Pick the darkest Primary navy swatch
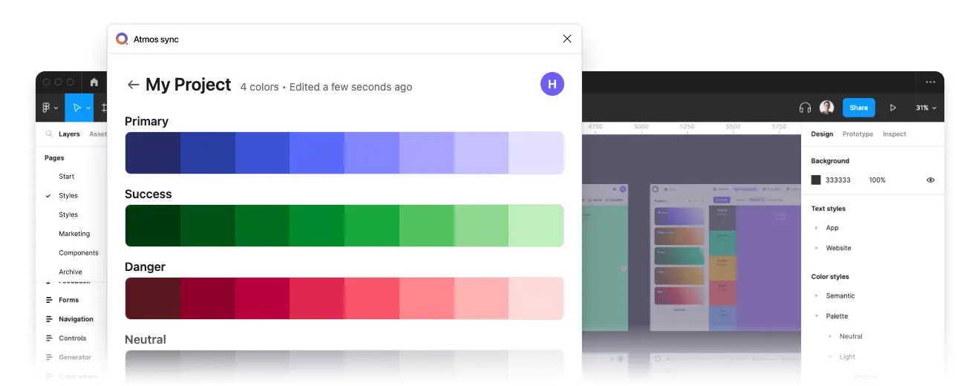 click(x=153, y=153)
